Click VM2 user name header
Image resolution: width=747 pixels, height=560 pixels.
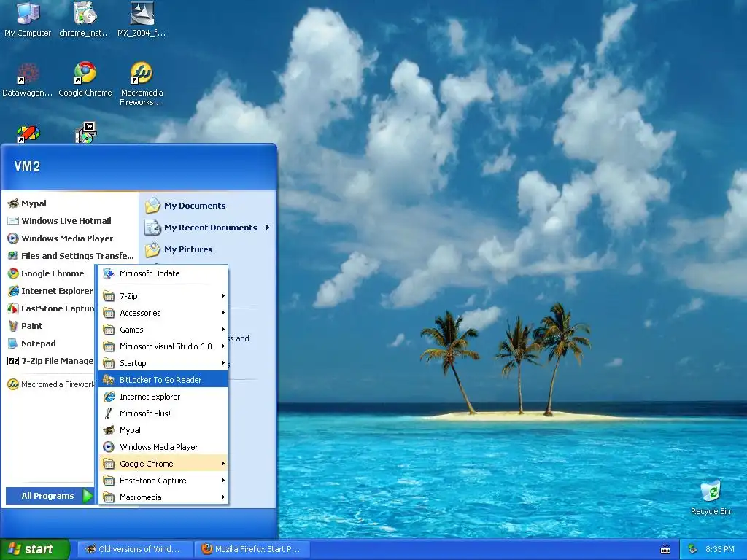click(27, 166)
